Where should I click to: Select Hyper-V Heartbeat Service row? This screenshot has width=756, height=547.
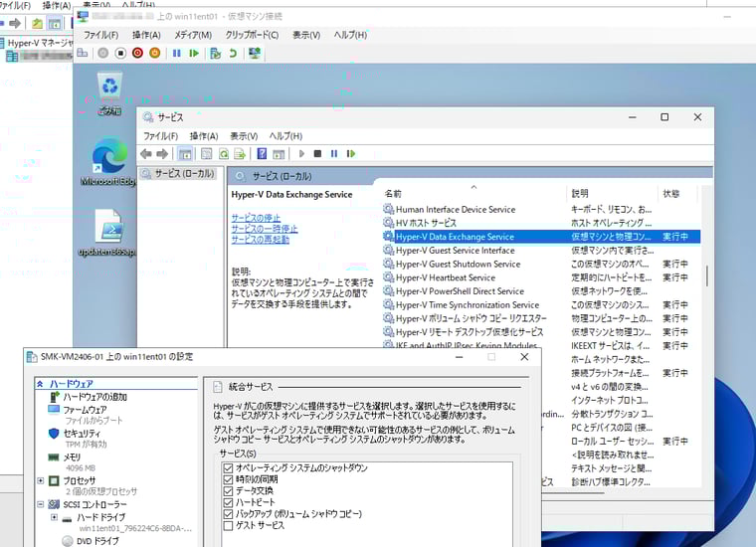[x=541, y=277]
